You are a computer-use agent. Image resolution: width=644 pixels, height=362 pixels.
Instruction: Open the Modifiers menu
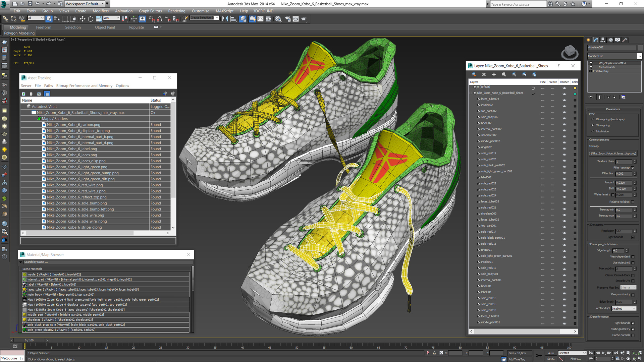101,11
